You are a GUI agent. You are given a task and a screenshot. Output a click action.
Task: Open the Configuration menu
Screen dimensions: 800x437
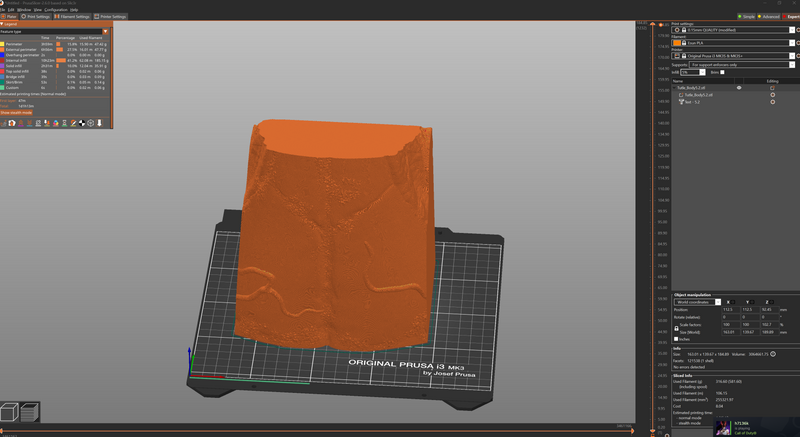point(56,10)
